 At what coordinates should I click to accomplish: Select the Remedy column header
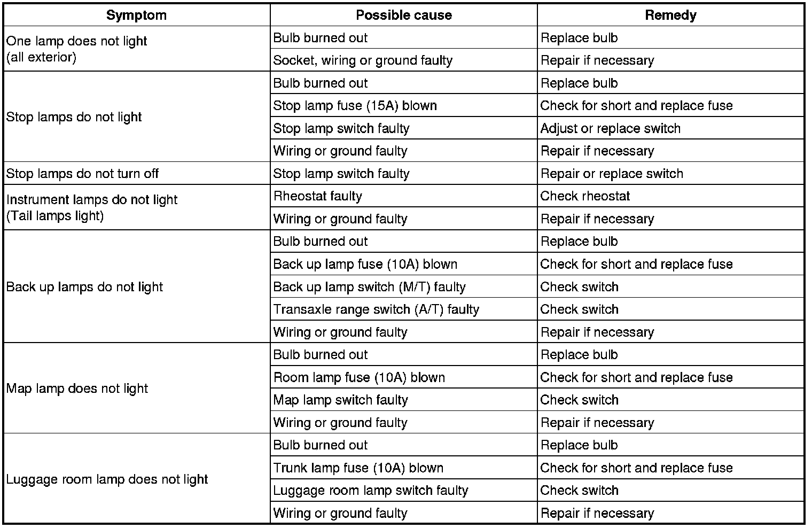[670, 15]
